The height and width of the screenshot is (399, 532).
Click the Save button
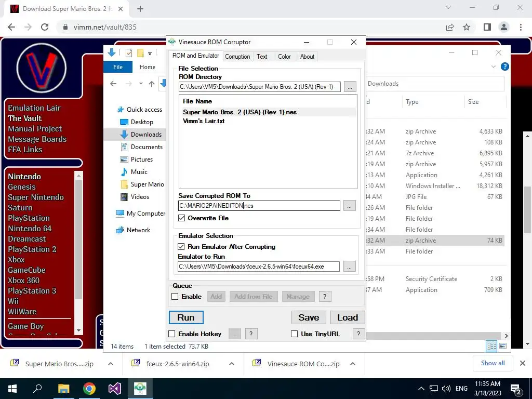point(309,317)
